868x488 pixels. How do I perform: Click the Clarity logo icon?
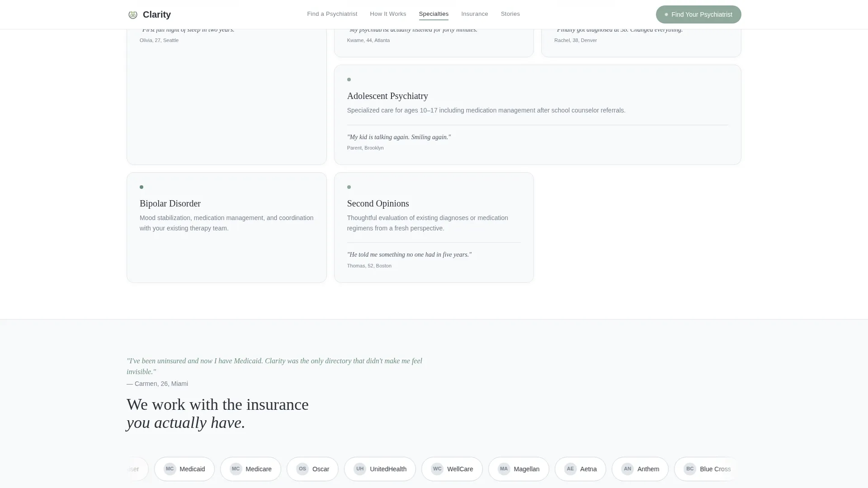coord(132,14)
